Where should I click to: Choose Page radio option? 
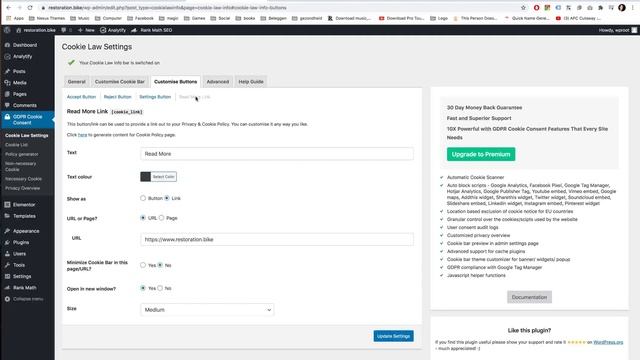[162, 218]
